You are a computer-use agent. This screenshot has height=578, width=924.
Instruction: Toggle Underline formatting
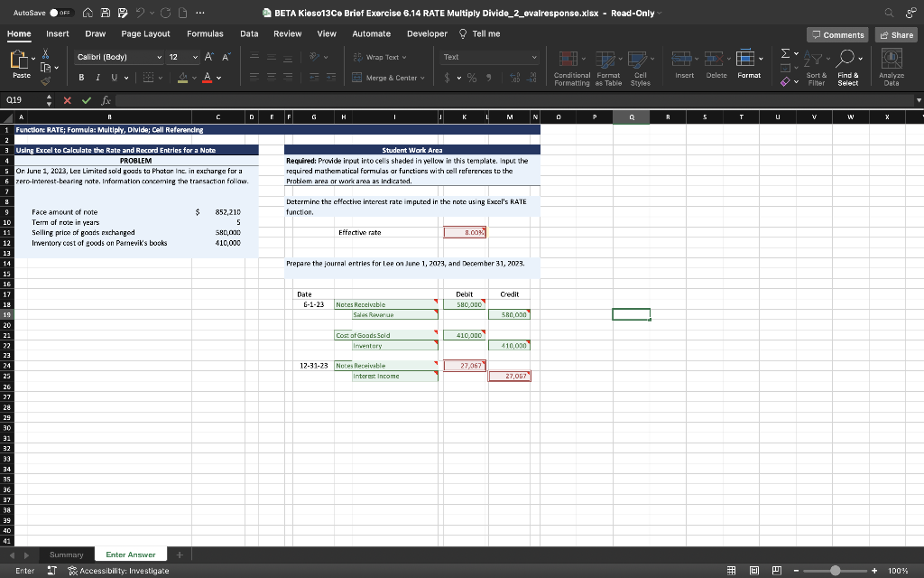point(114,78)
